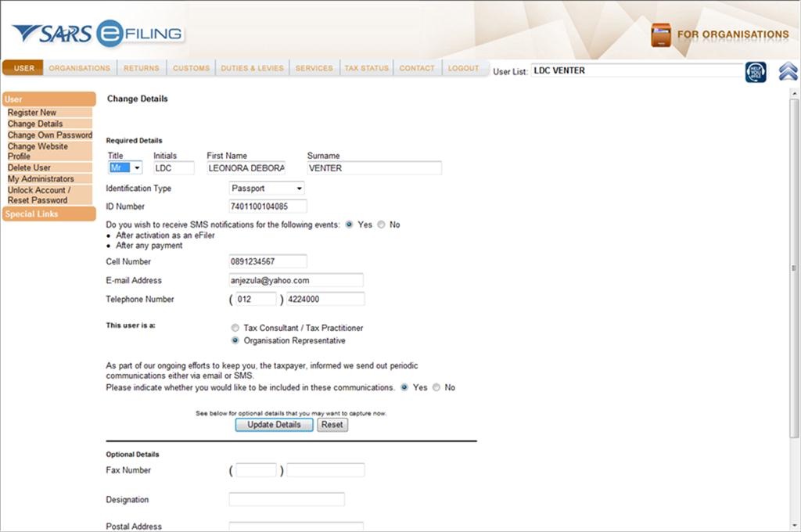
Task: Switch to the Organisations tab
Action: (x=79, y=68)
